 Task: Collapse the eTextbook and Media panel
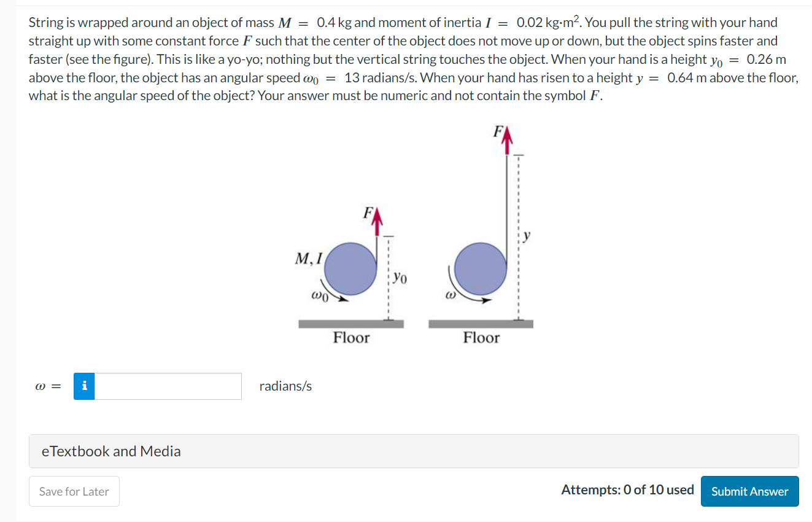point(111,451)
